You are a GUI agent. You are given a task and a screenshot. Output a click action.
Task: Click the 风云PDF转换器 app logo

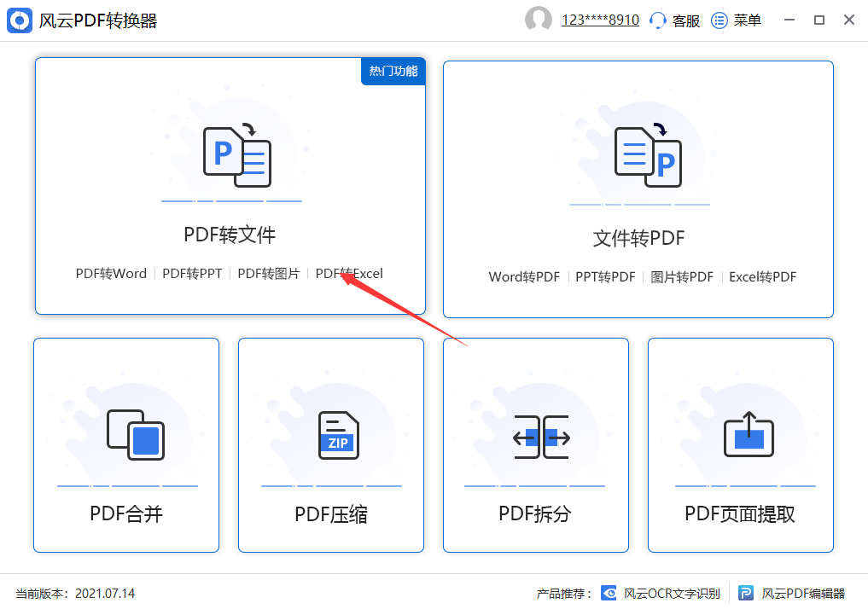pyautogui.click(x=20, y=20)
